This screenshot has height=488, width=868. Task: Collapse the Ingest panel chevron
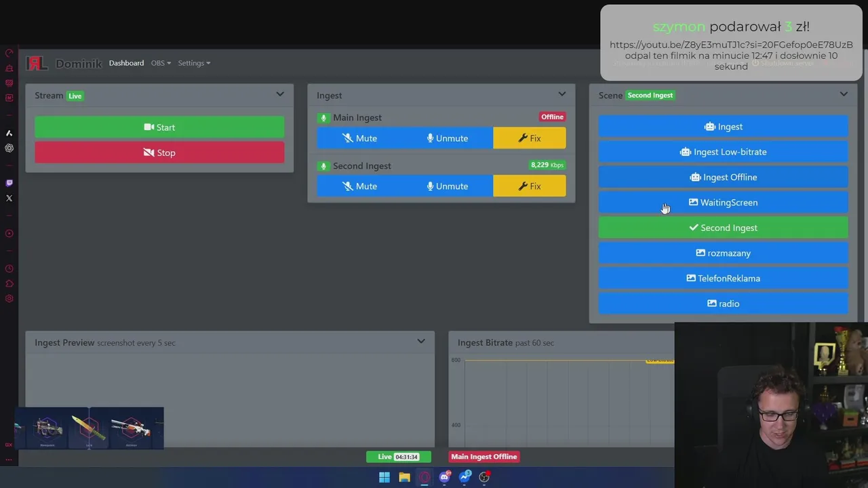coord(561,94)
